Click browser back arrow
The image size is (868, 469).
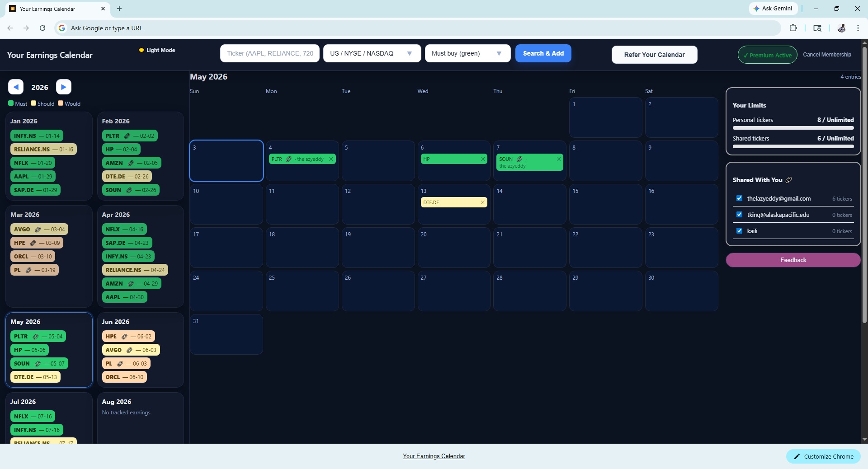coord(10,28)
